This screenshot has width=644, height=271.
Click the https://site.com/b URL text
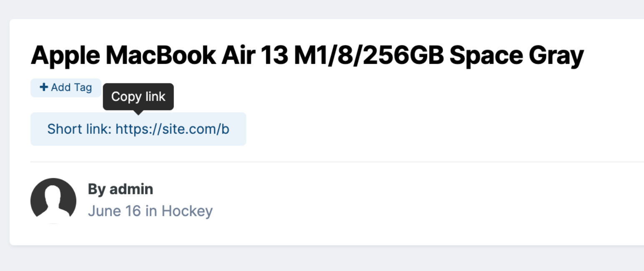172,129
